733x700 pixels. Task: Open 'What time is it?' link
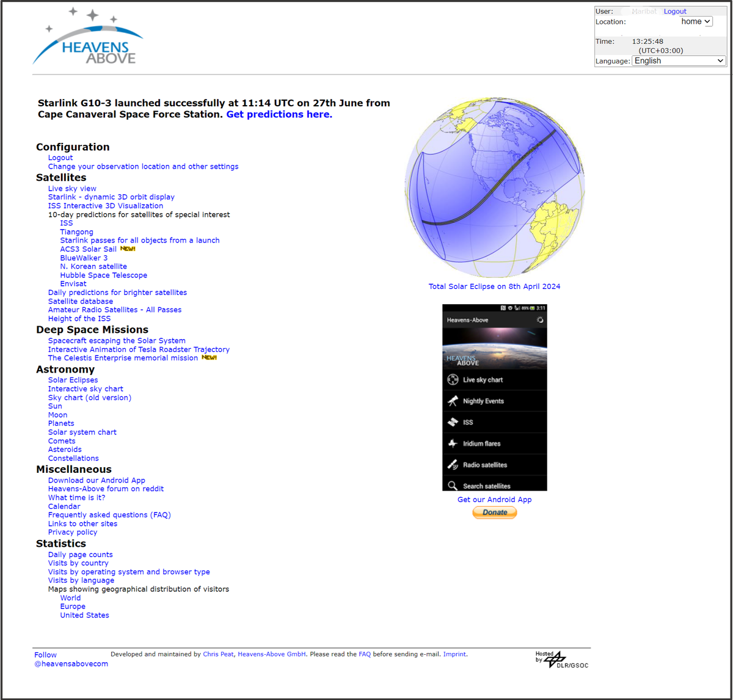pos(77,498)
